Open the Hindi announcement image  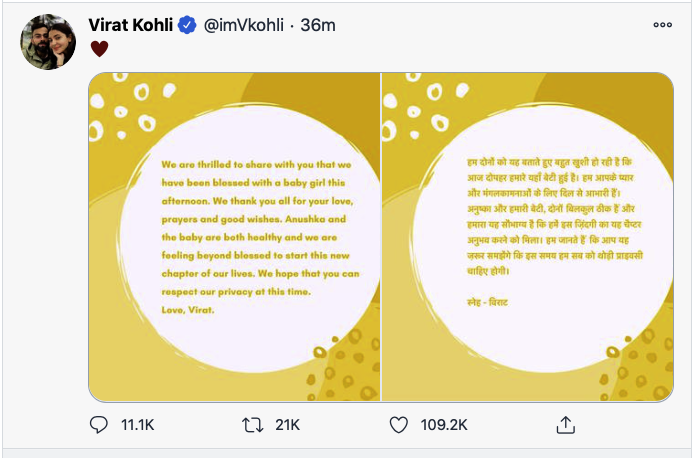[527, 237]
